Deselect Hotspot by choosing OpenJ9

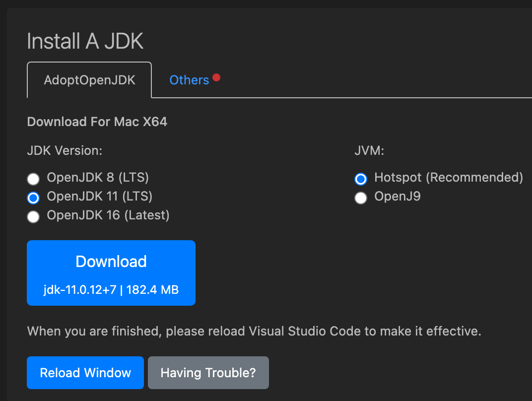pyautogui.click(x=360, y=197)
